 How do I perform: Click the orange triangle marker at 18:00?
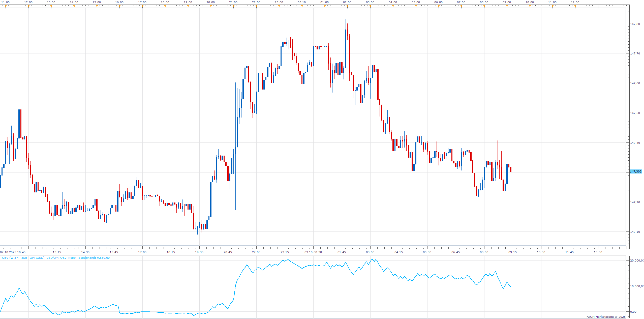(x=165, y=6)
